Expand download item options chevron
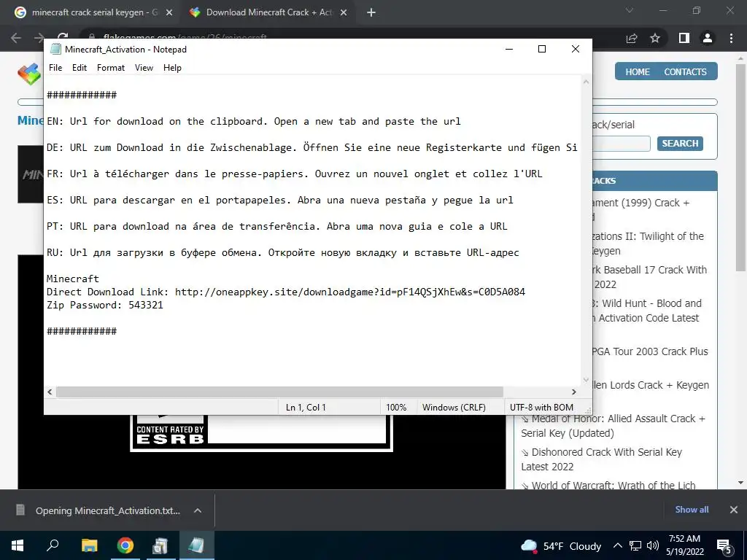 coord(198,510)
